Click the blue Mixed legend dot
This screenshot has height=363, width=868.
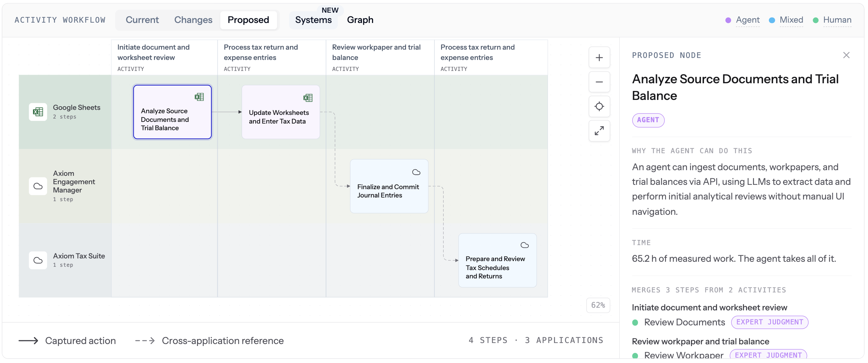tap(772, 20)
